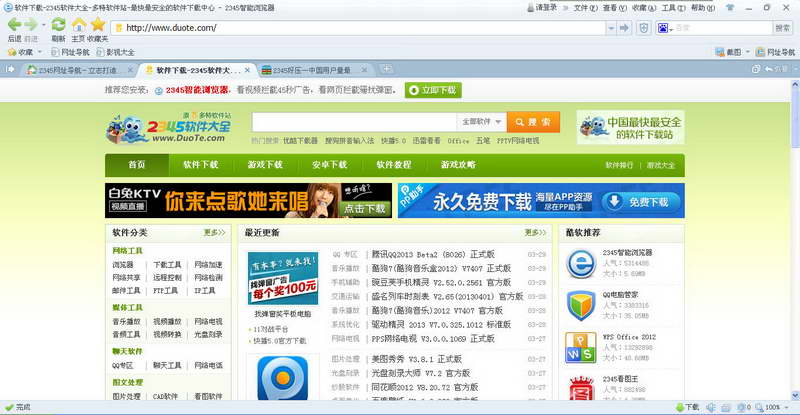Click the site software search input field

[x=354, y=122]
